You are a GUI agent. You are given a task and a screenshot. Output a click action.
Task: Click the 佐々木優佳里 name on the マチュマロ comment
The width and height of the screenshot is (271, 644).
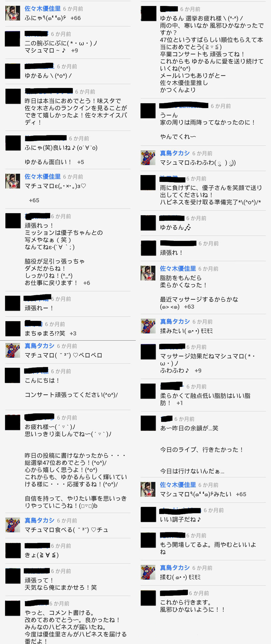[x=42, y=176]
